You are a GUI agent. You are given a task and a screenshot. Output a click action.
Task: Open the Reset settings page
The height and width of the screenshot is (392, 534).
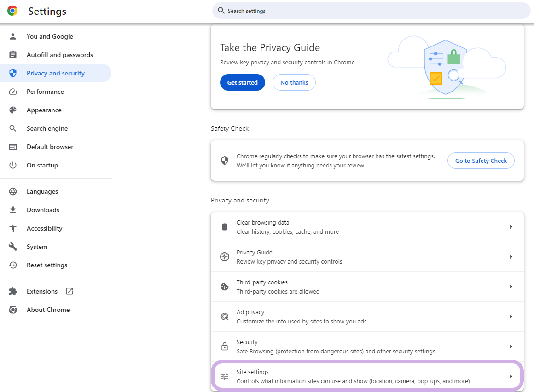click(x=56, y=265)
